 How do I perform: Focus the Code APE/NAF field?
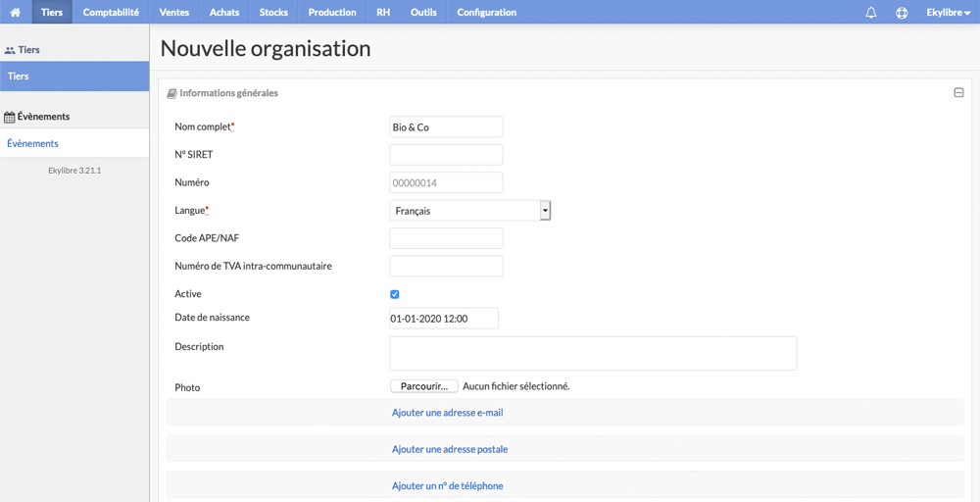446,238
